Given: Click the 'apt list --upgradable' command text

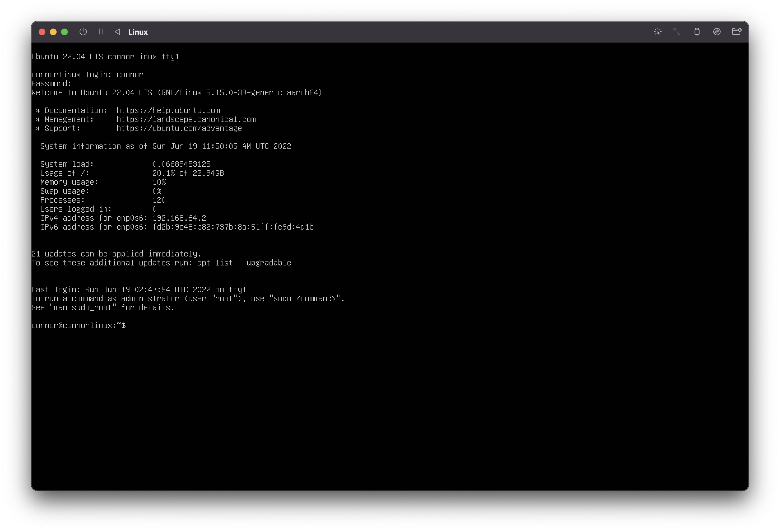Looking at the screenshot, I should [244, 263].
